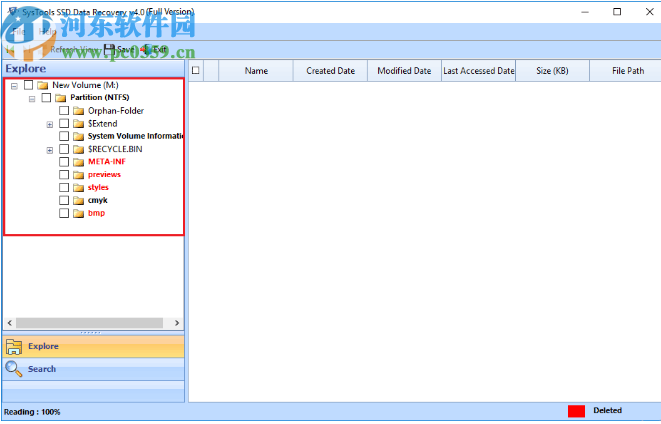Click the Partition (NTFS) folder icon
Viewport: 661px width, 424px height.
click(x=61, y=98)
